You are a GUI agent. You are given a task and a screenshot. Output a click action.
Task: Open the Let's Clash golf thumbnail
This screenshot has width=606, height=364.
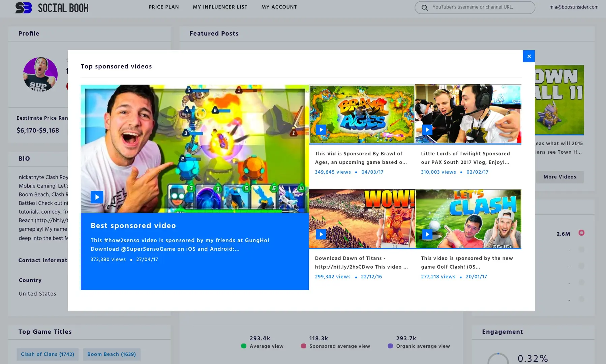pyautogui.click(x=468, y=219)
